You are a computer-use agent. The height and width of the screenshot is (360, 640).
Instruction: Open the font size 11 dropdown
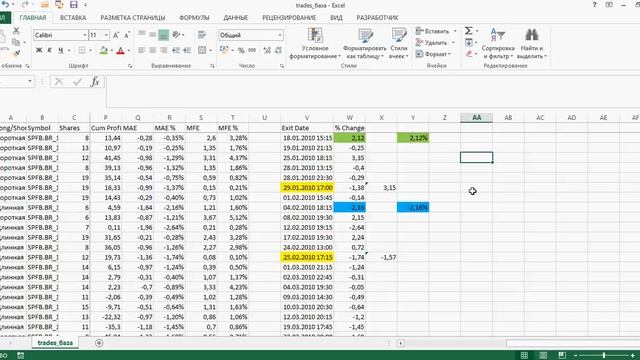click(107, 35)
